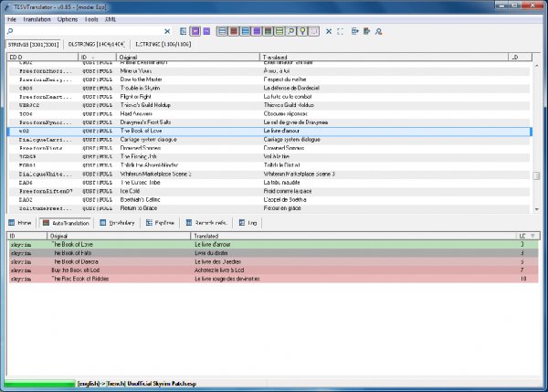Select gray suggestion "The Book of Fate"
Image resolution: width=548 pixels, height=392 pixels.
272,253
